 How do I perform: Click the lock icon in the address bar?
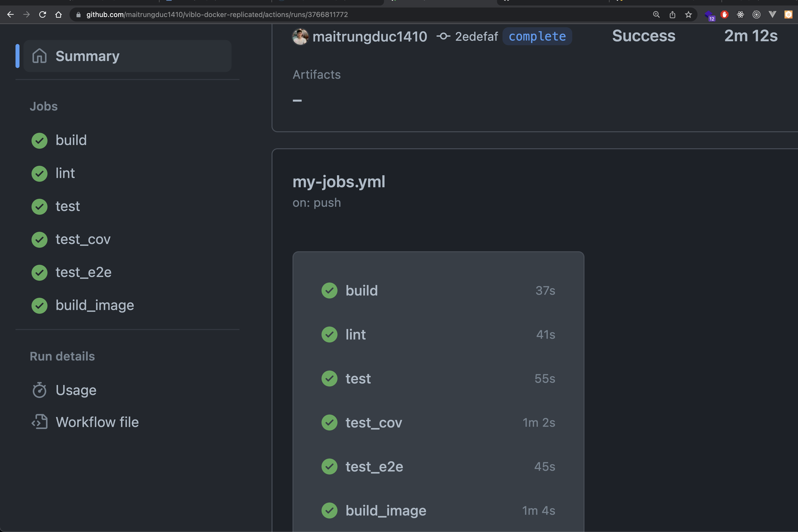[x=78, y=14]
